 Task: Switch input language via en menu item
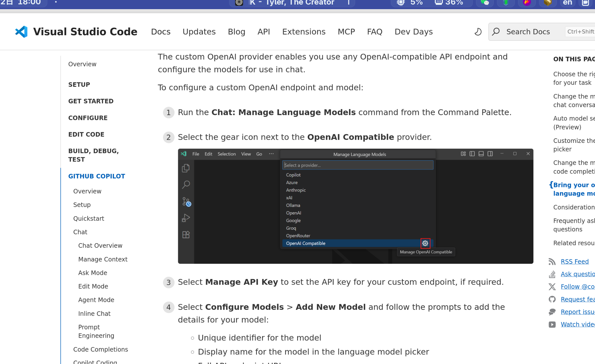(x=567, y=3)
